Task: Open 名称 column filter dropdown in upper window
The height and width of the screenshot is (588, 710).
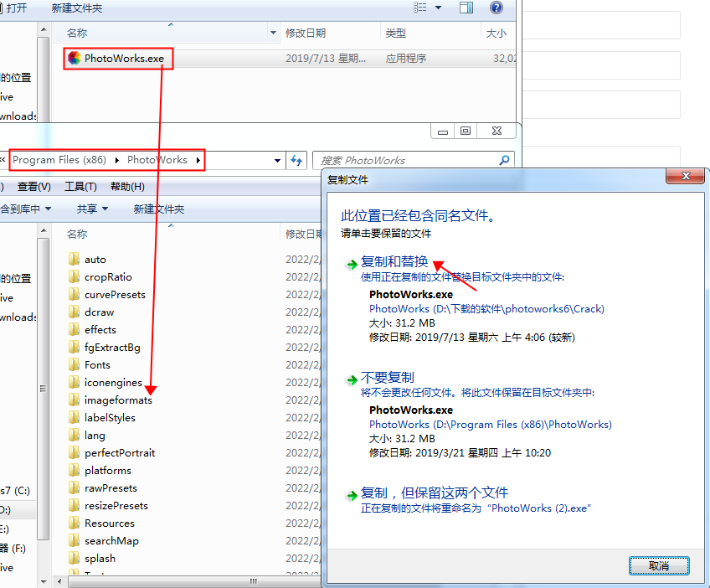Action: [x=273, y=33]
